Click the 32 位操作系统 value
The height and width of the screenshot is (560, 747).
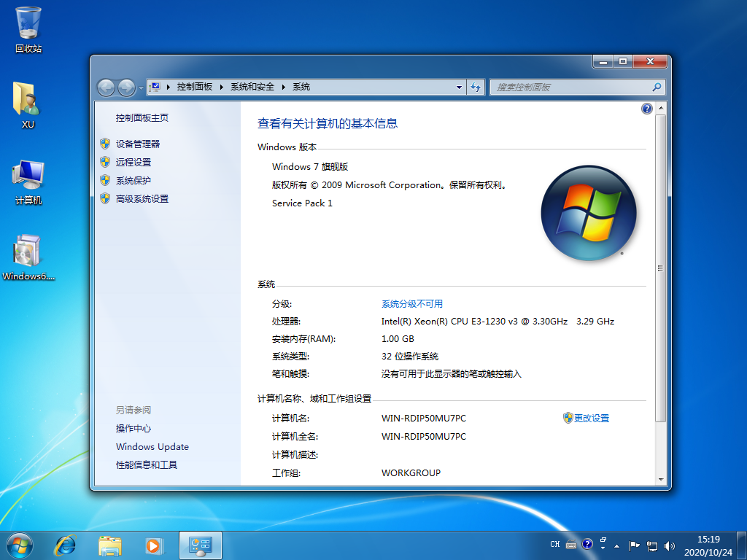coord(410,356)
